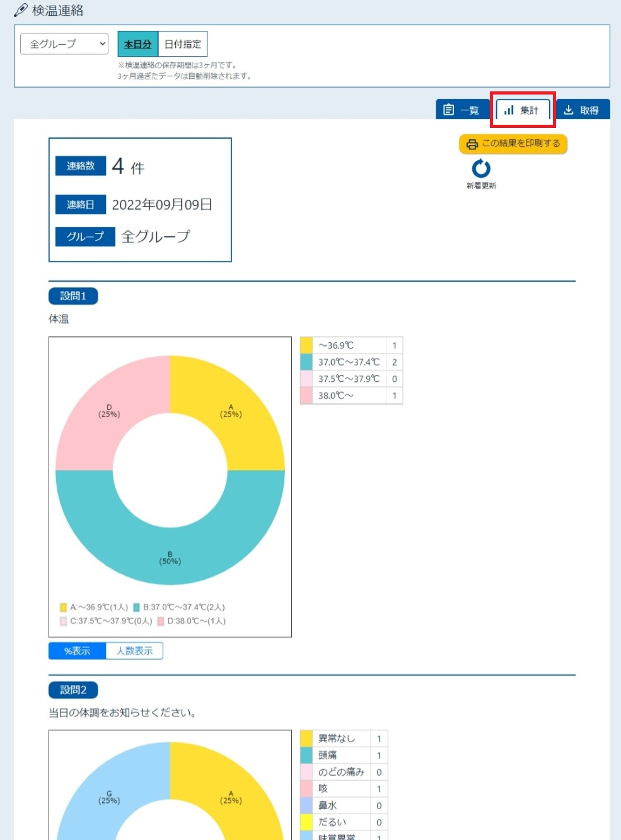Select 本日分 date filter

pyautogui.click(x=137, y=44)
